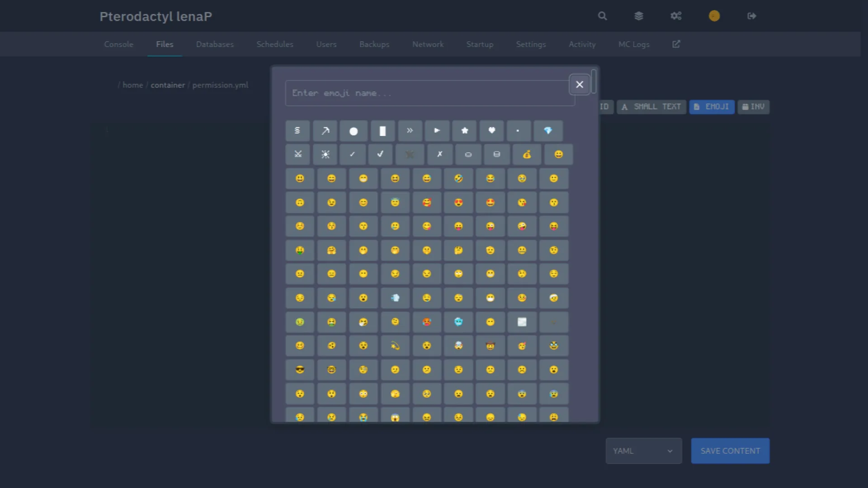Pick the pickaxe symbol in emoji picker

coord(325,131)
